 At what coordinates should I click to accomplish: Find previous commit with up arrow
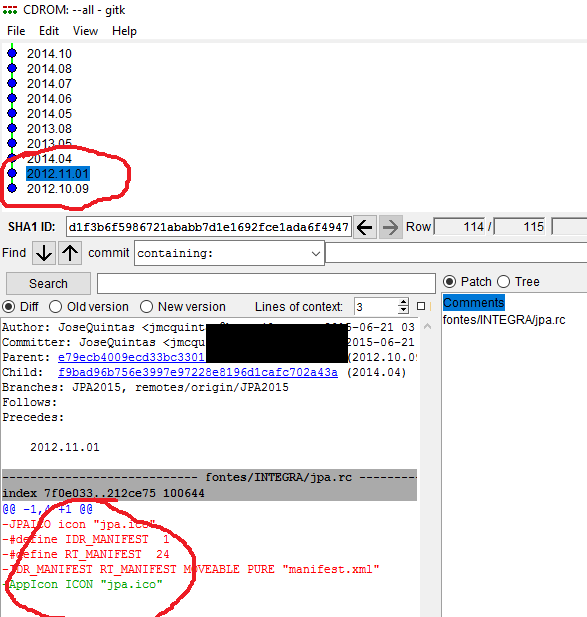tap(70, 253)
